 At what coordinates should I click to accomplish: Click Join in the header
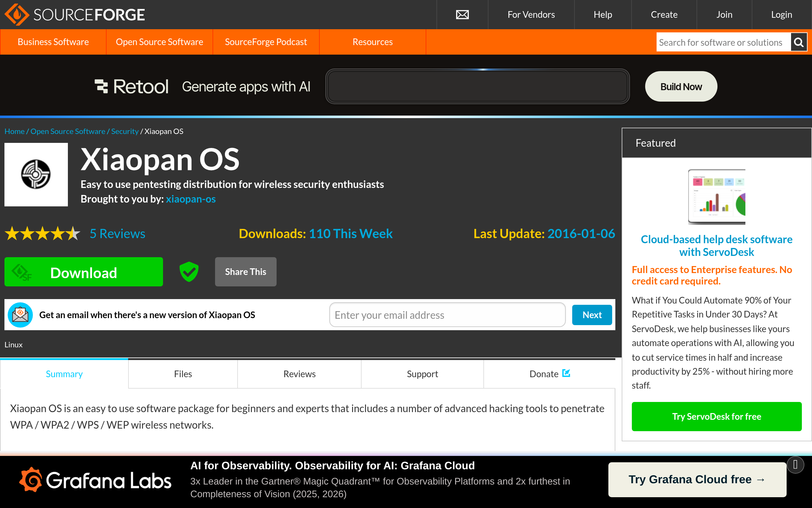(x=724, y=15)
